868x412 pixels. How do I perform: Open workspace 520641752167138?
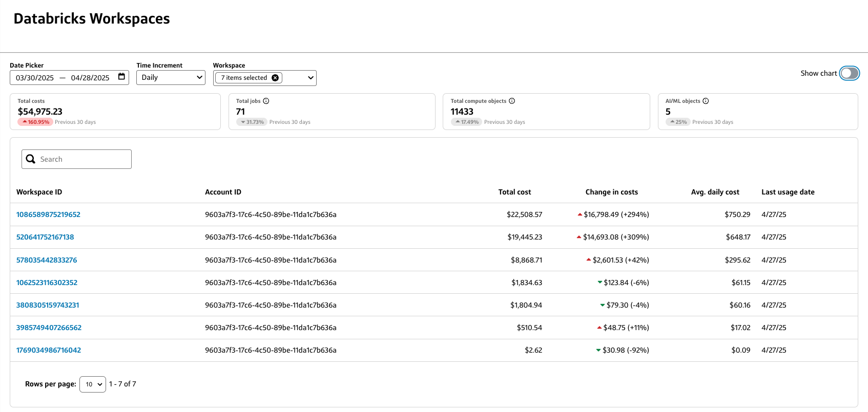point(45,237)
